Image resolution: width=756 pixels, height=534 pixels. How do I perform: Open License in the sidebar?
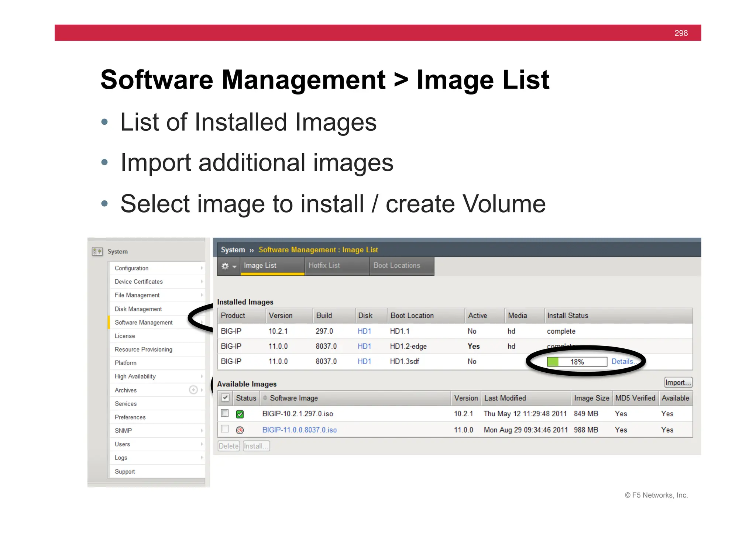[x=157, y=336]
